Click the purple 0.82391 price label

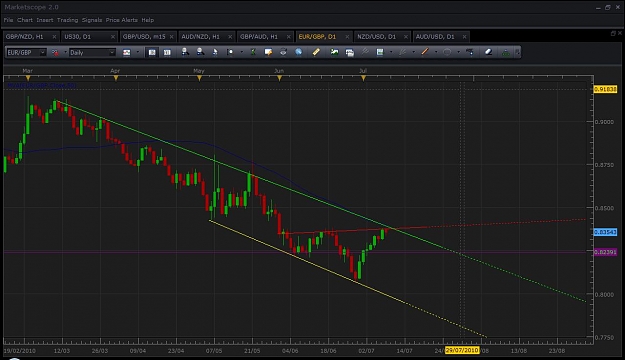605,252
